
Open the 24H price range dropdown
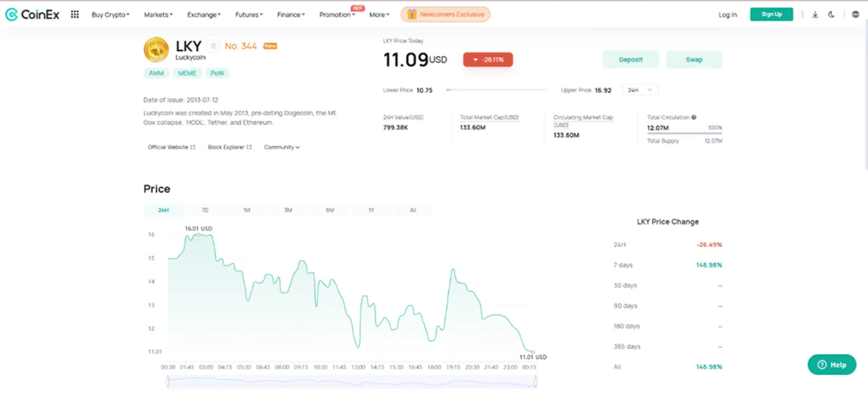pos(640,90)
